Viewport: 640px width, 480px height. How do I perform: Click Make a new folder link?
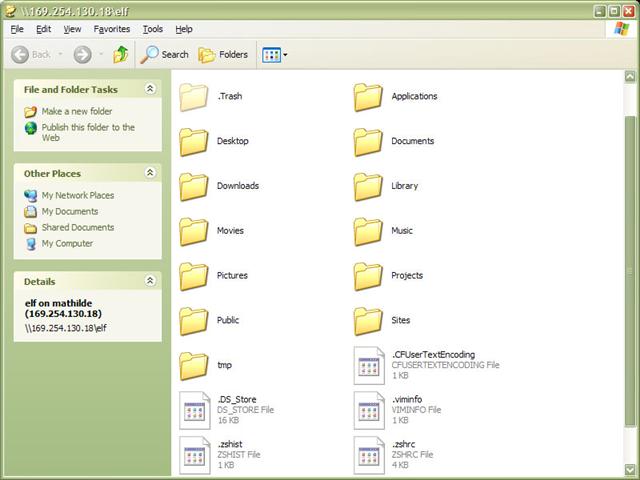77,111
